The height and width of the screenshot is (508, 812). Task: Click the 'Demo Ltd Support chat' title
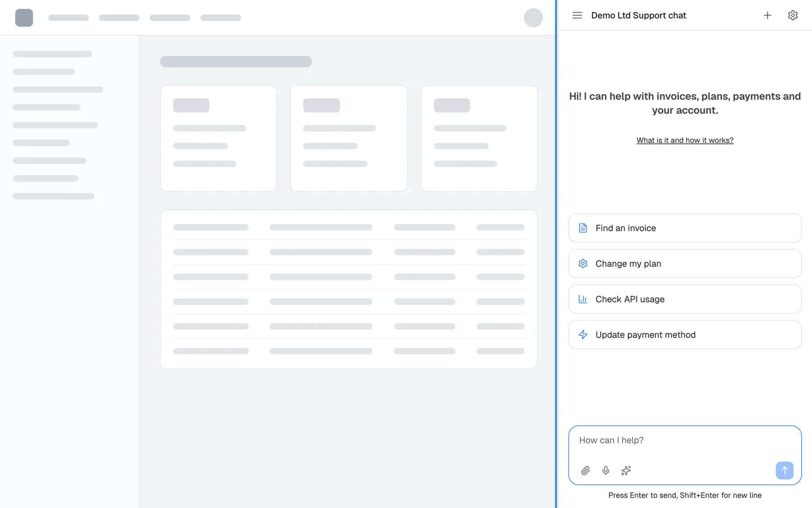[x=638, y=15]
